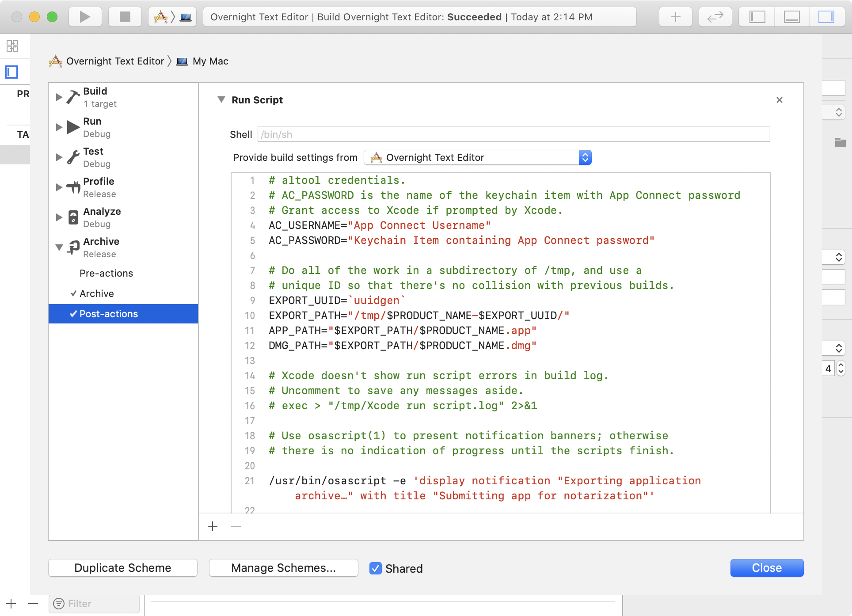Select the Analyze icon
This screenshot has width=852, height=616.
coord(73,217)
